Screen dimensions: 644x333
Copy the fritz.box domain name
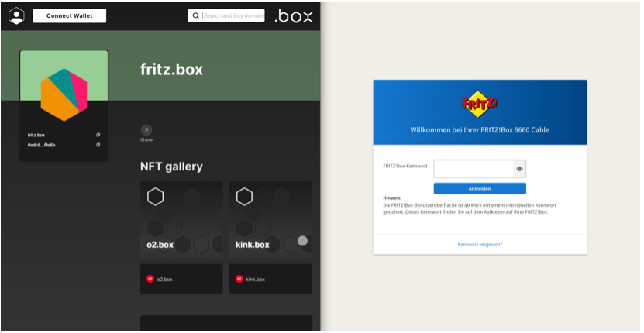click(x=98, y=135)
